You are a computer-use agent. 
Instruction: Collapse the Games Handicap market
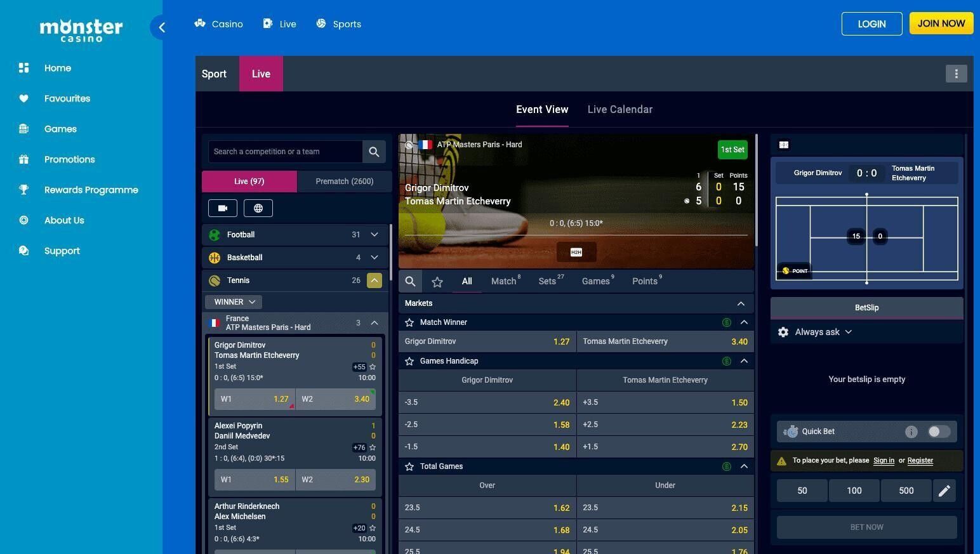tap(744, 361)
